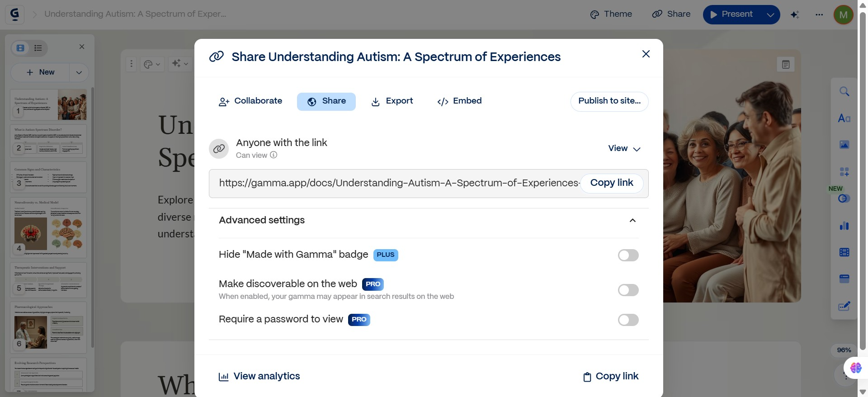Switch to the Collaborate tab
This screenshot has width=868, height=397.
[x=250, y=101]
